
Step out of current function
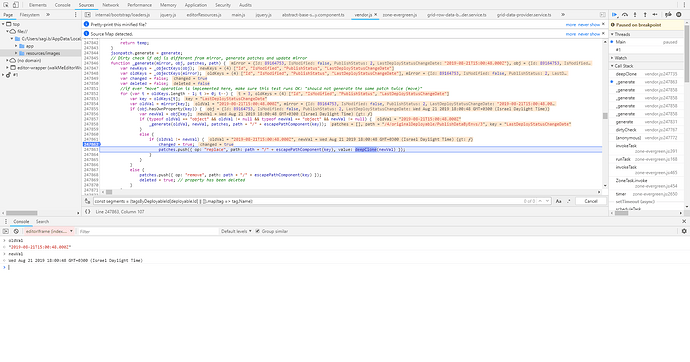[645, 15]
